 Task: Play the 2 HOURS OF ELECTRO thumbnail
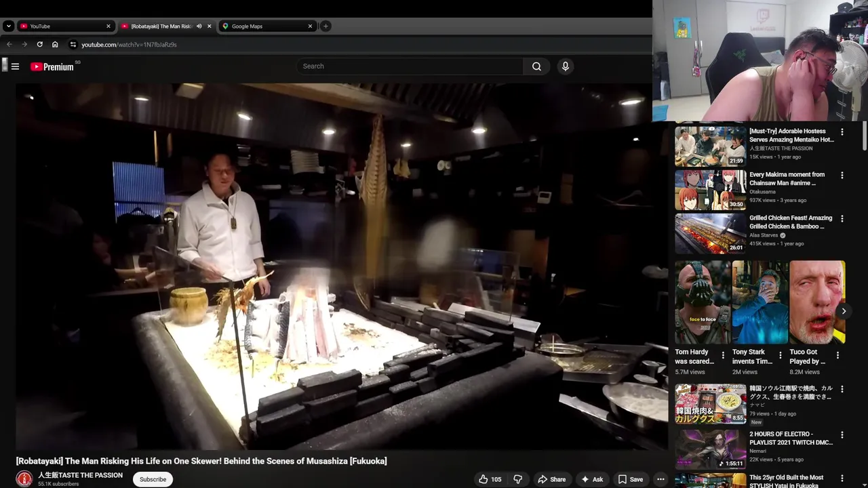pyautogui.click(x=710, y=449)
